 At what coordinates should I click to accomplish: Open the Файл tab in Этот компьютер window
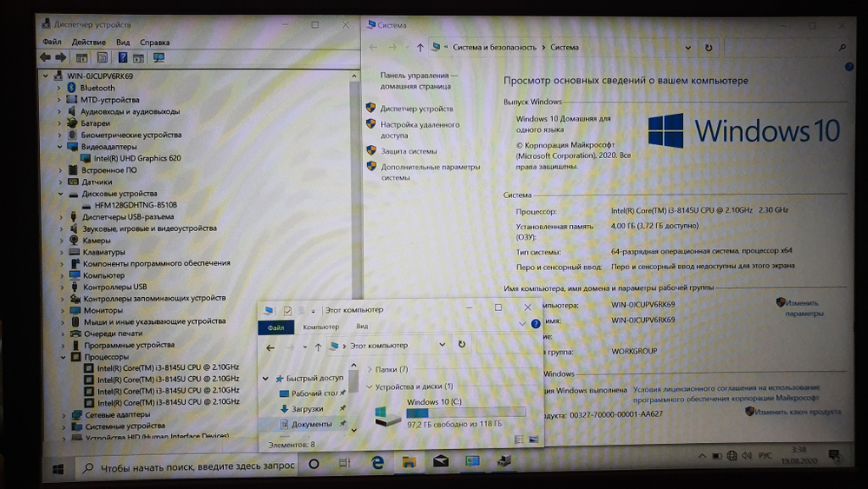pos(276,327)
